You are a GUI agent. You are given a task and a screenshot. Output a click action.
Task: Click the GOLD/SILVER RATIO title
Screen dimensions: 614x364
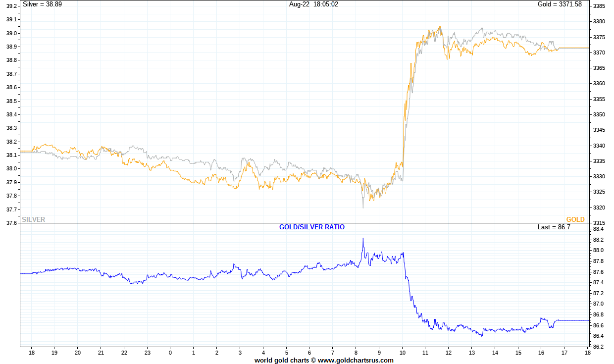click(x=312, y=227)
